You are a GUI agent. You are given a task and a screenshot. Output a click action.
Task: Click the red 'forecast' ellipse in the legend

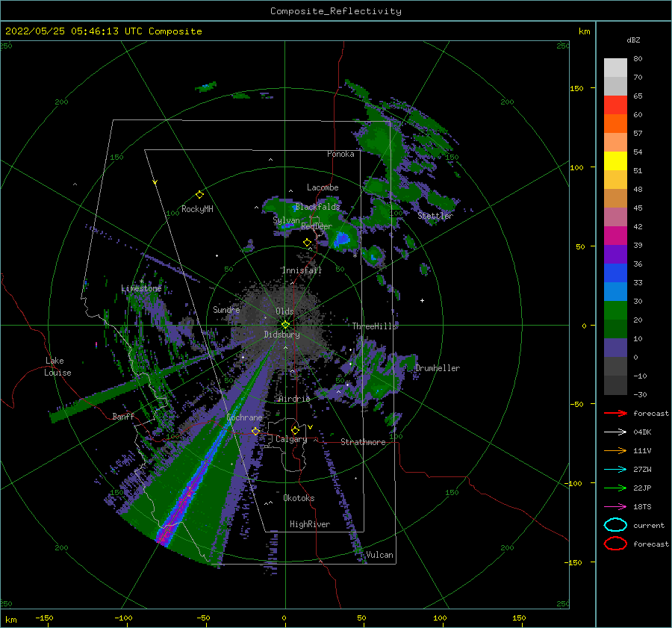615,544
